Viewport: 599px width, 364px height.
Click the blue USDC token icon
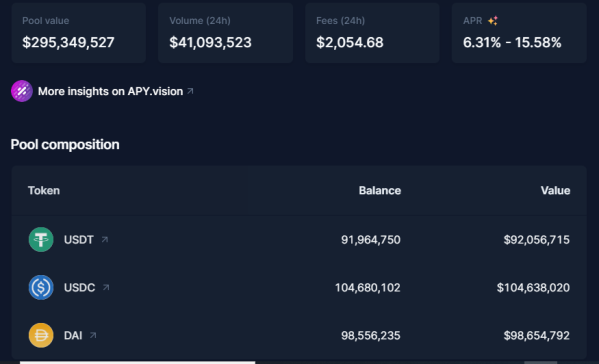(41, 287)
